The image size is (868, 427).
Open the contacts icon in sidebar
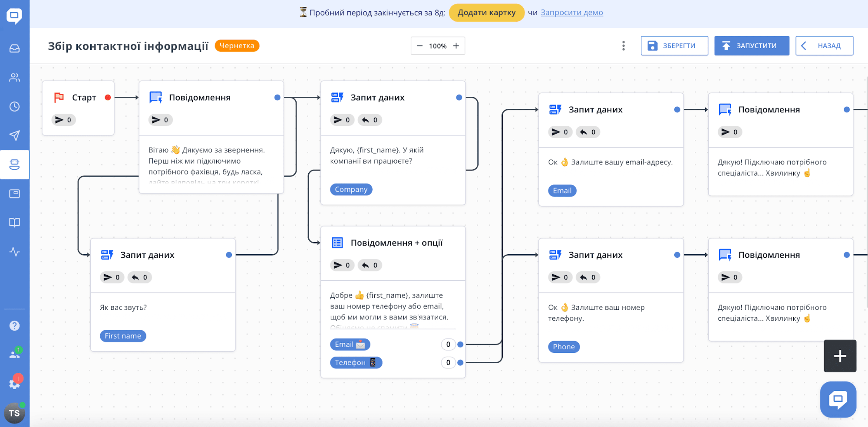[14, 78]
